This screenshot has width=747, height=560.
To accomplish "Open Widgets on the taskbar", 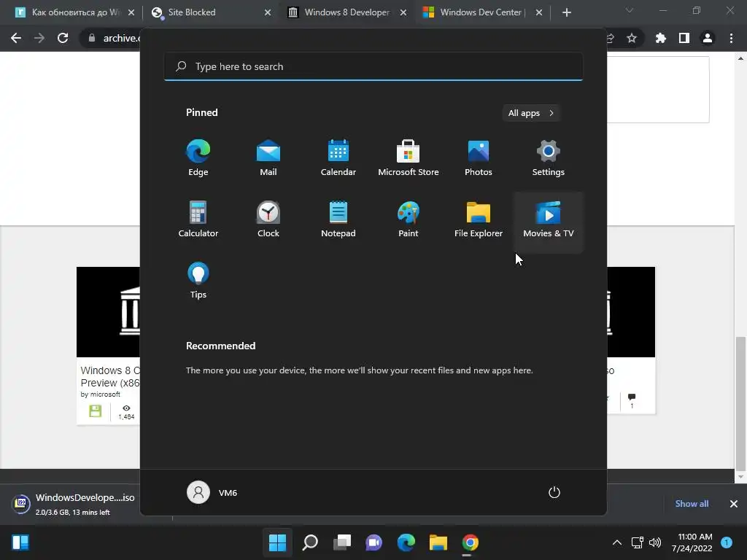I will pos(20,542).
